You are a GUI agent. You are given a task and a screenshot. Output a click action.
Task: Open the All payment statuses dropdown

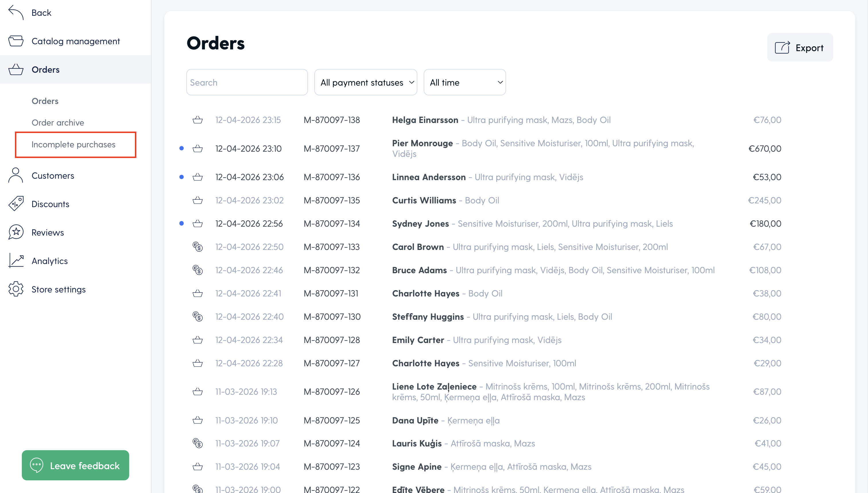(366, 82)
